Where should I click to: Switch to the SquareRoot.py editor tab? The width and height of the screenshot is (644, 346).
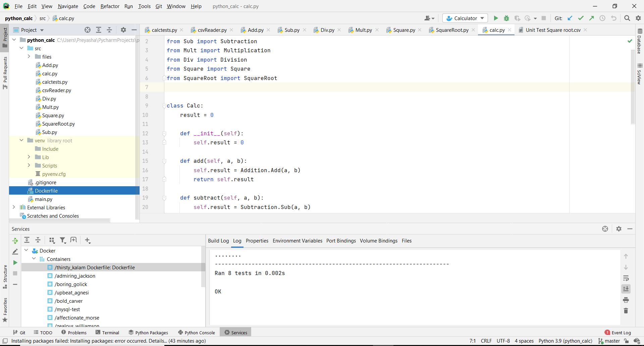[x=452, y=30]
